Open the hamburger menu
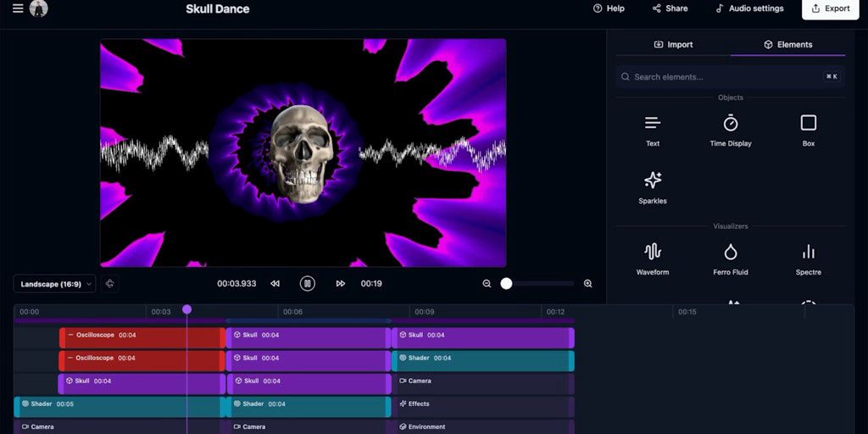Image resolution: width=868 pixels, height=434 pixels. click(x=18, y=8)
